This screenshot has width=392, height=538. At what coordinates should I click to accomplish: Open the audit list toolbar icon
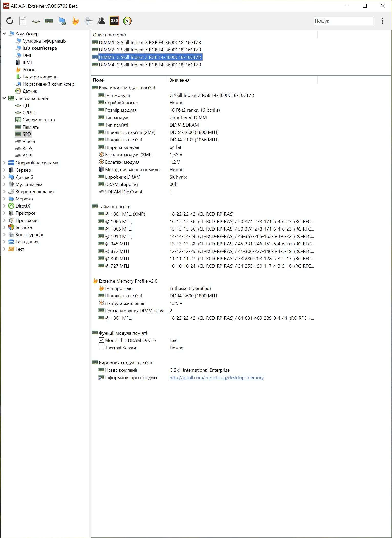[88, 21]
